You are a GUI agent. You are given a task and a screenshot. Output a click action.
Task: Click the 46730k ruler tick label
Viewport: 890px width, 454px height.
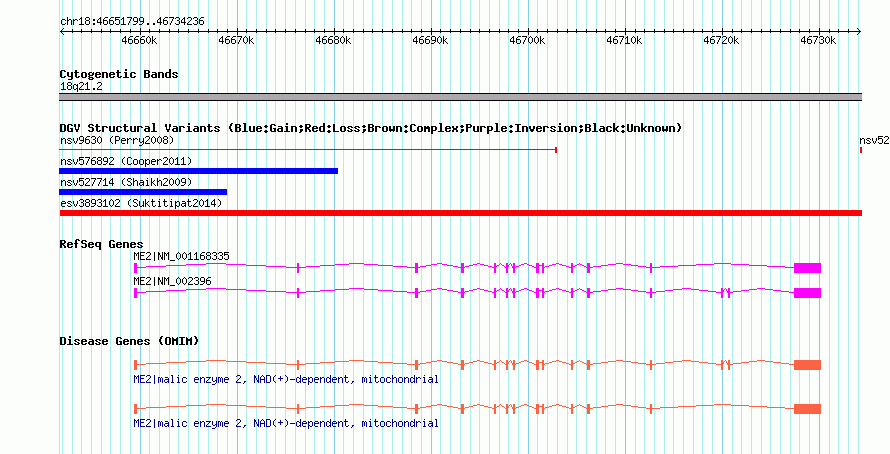(819, 40)
